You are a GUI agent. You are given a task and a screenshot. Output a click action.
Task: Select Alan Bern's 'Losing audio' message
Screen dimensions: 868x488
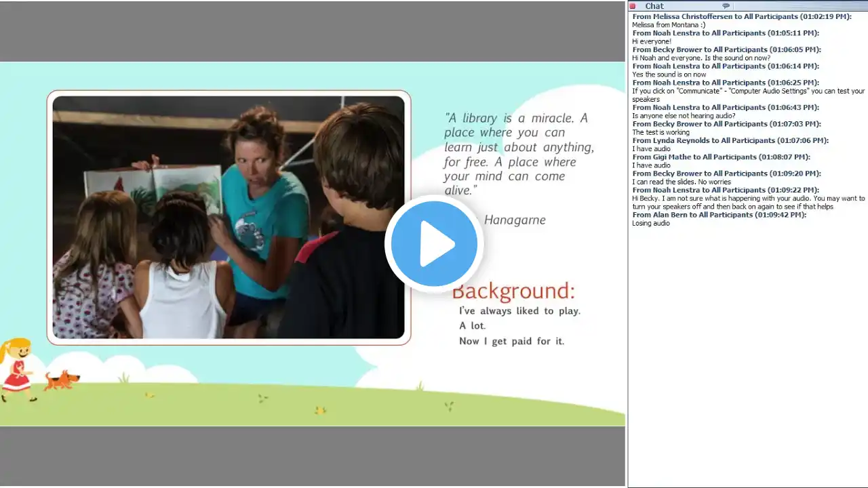coord(651,223)
